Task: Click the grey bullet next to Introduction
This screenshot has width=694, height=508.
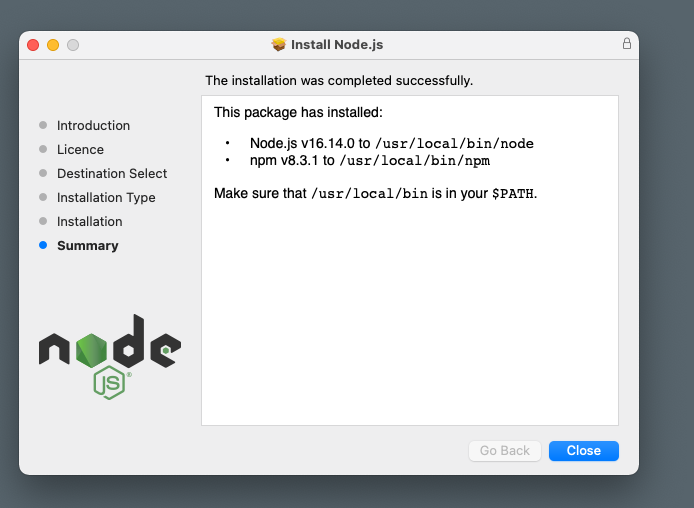Action: click(x=43, y=125)
